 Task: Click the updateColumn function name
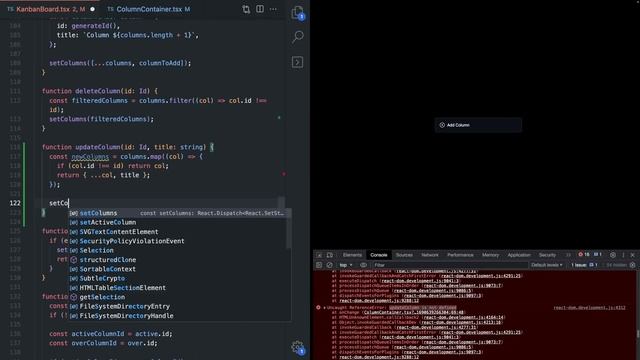click(x=98, y=147)
